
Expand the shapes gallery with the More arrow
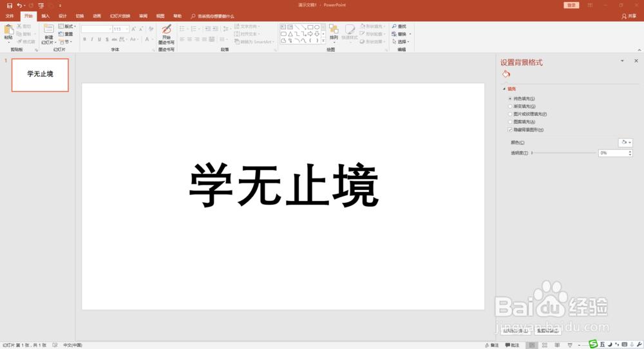[323, 41]
